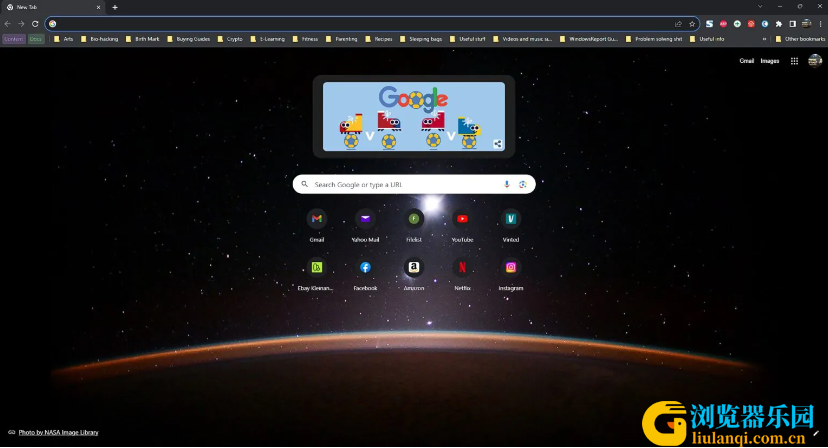Open the Images link at top right

[x=769, y=61]
